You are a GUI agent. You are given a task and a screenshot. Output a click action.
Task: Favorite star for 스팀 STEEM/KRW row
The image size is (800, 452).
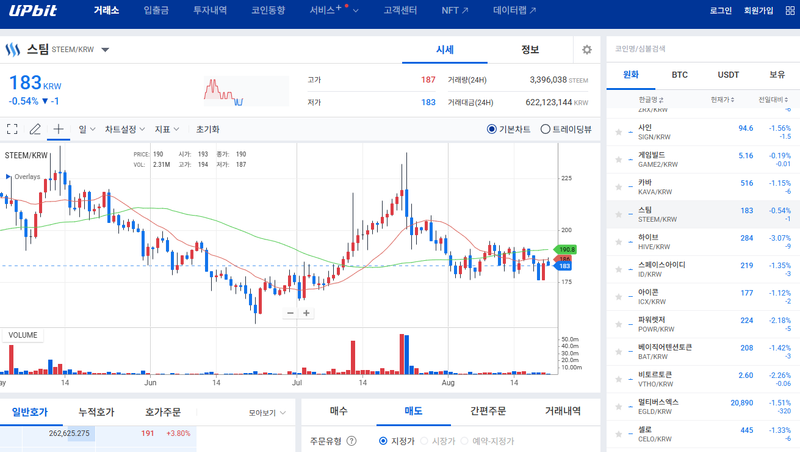pyautogui.click(x=618, y=215)
